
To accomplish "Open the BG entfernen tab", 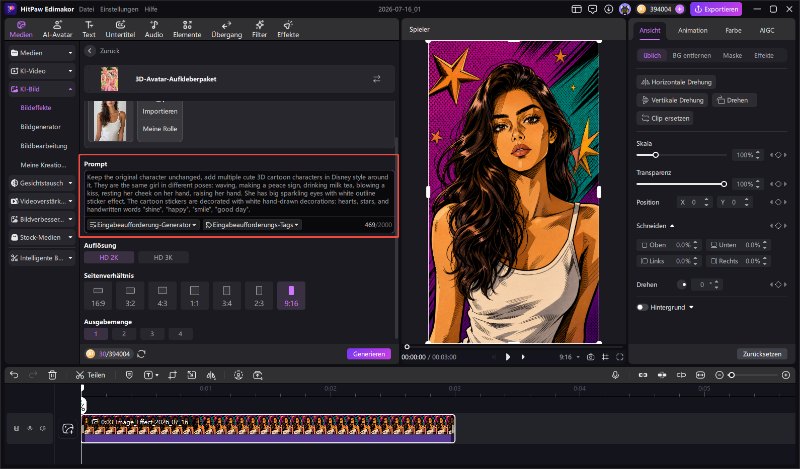I will click(691, 55).
